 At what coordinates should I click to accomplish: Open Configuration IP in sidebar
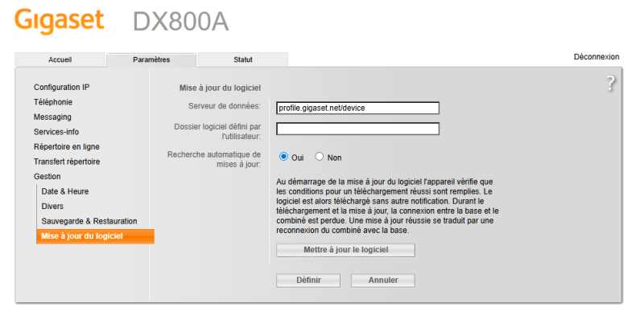pyautogui.click(x=62, y=87)
